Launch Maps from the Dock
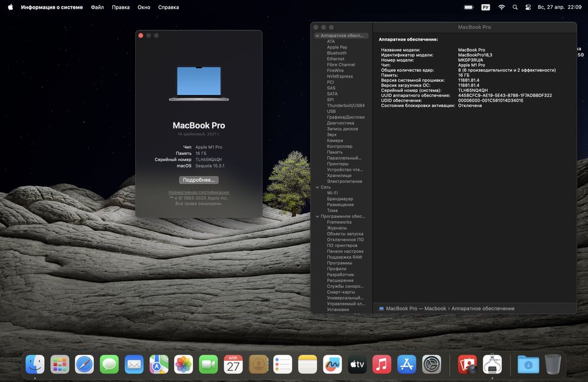This screenshot has width=588, height=382. [x=159, y=364]
